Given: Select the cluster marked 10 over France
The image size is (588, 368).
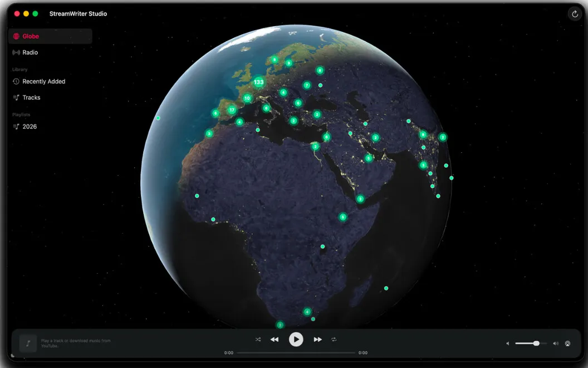Looking at the screenshot, I should click(x=247, y=98).
